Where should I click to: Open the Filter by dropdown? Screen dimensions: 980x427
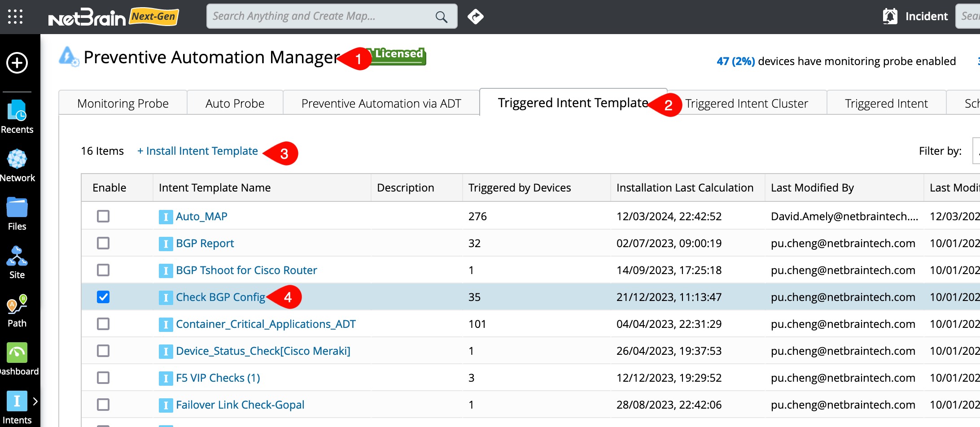tap(976, 151)
